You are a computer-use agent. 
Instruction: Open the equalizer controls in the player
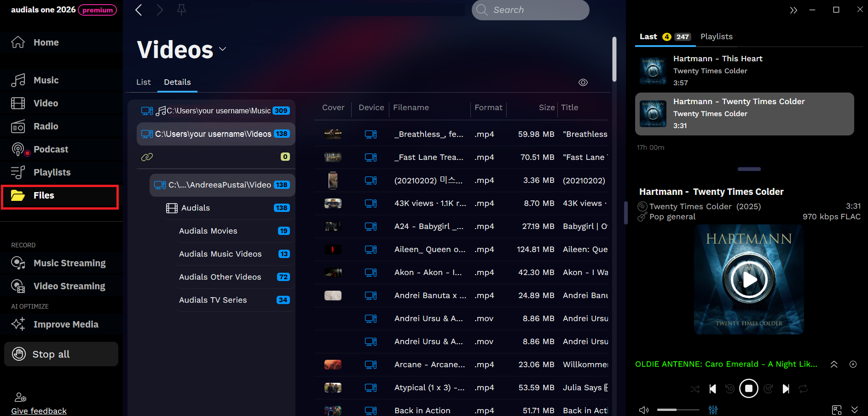(713, 409)
